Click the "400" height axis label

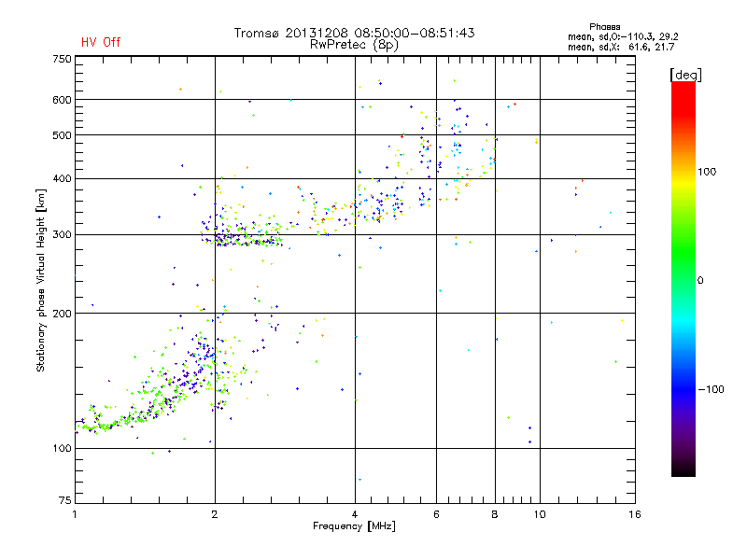pyautogui.click(x=62, y=178)
